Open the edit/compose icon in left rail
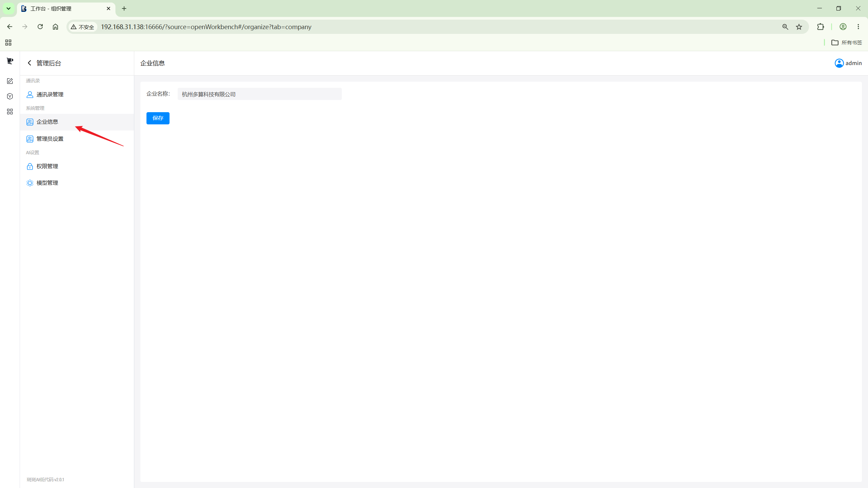This screenshot has width=868, height=488. click(x=10, y=81)
